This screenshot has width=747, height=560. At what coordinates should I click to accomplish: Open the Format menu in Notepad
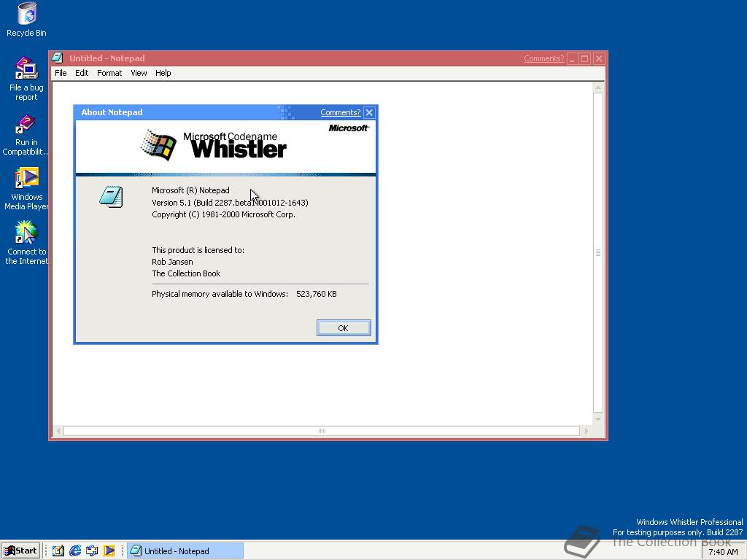(x=109, y=73)
